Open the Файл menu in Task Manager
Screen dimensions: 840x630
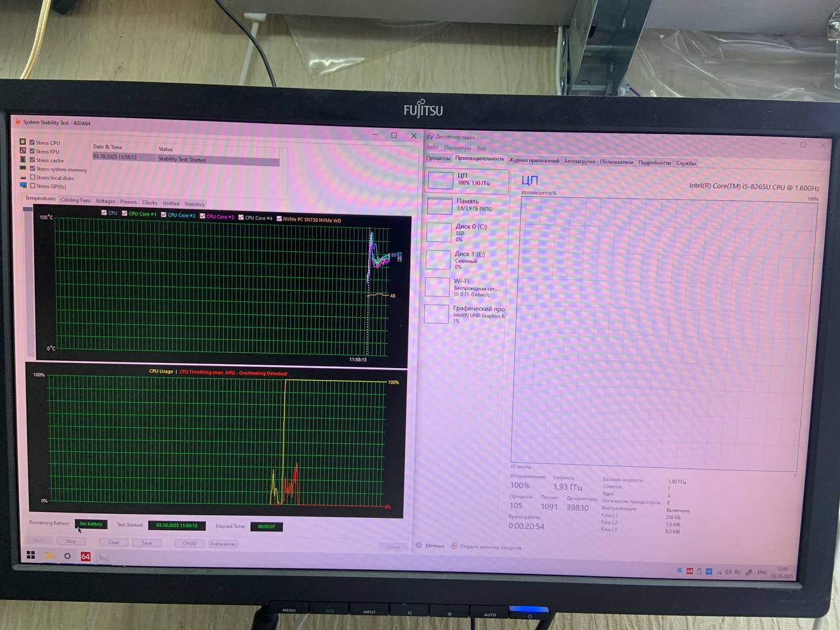[432, 148]
